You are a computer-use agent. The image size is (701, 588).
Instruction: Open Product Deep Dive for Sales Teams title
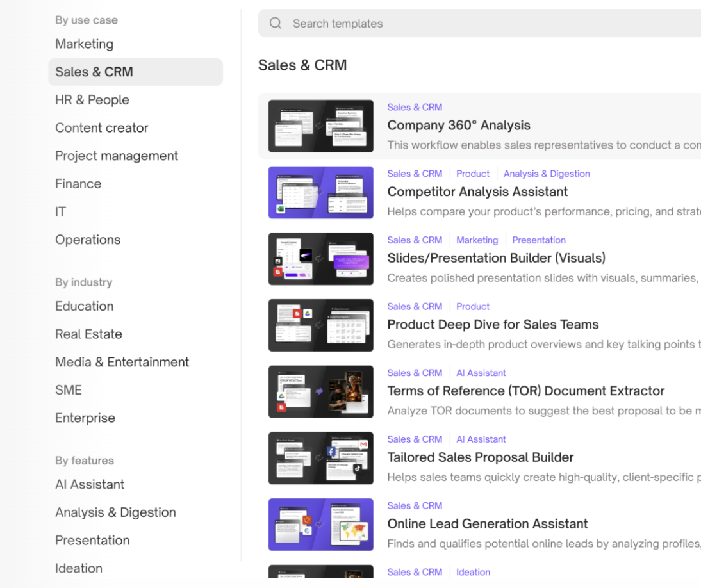tap(493, 325)
